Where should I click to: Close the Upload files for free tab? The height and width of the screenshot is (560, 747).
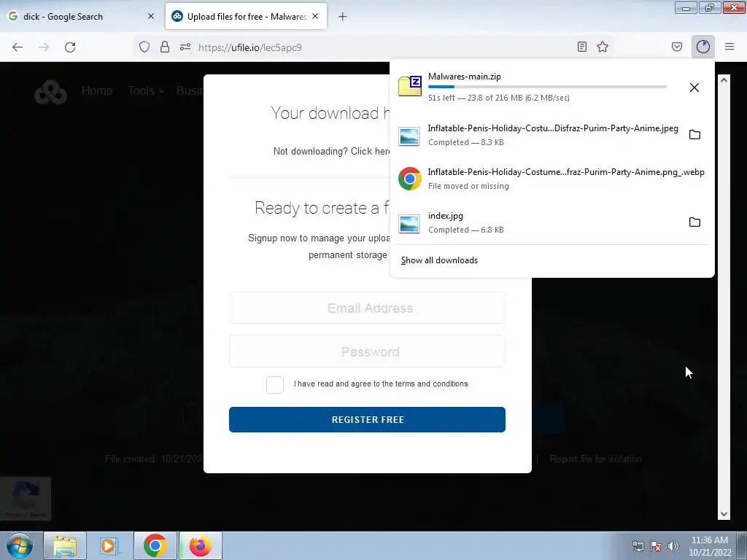(x=315, y=16)
